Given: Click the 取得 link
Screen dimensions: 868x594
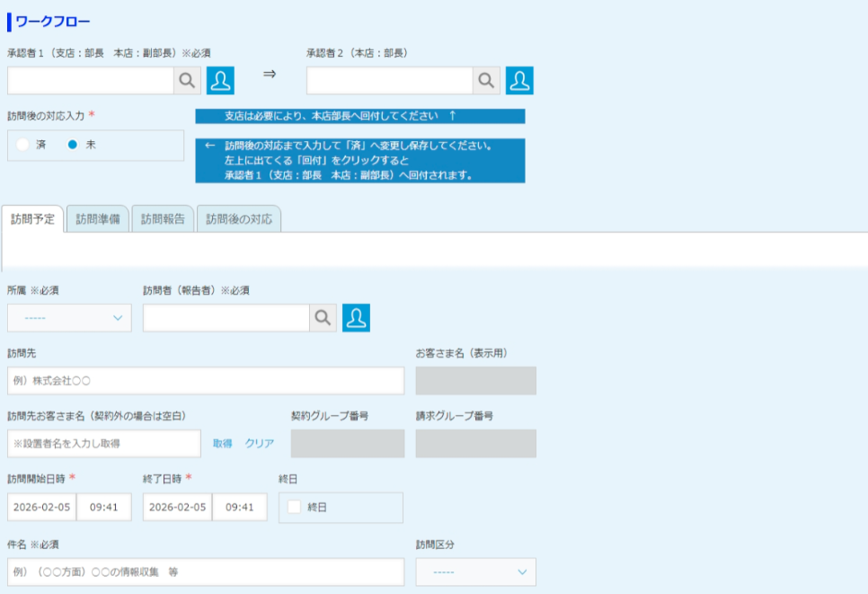Looking at the screenshot, I should tap(222, 444).
